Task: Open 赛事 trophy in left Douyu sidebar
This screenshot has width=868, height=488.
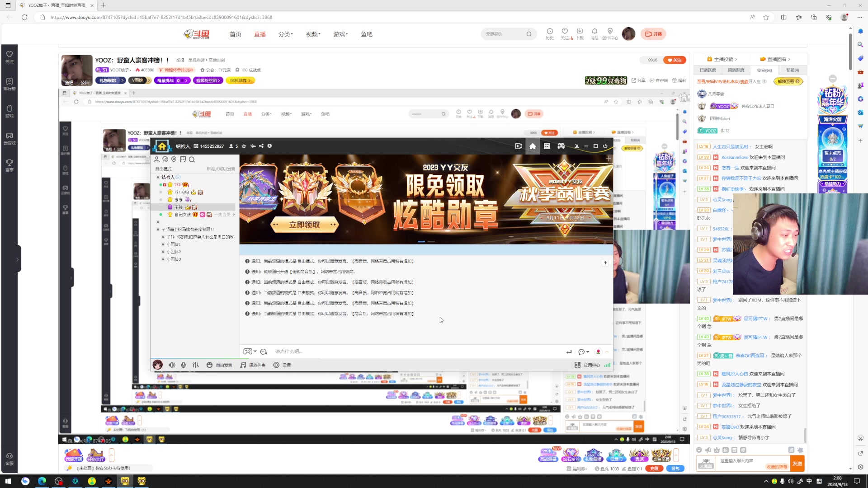Action: click(9, 165)
